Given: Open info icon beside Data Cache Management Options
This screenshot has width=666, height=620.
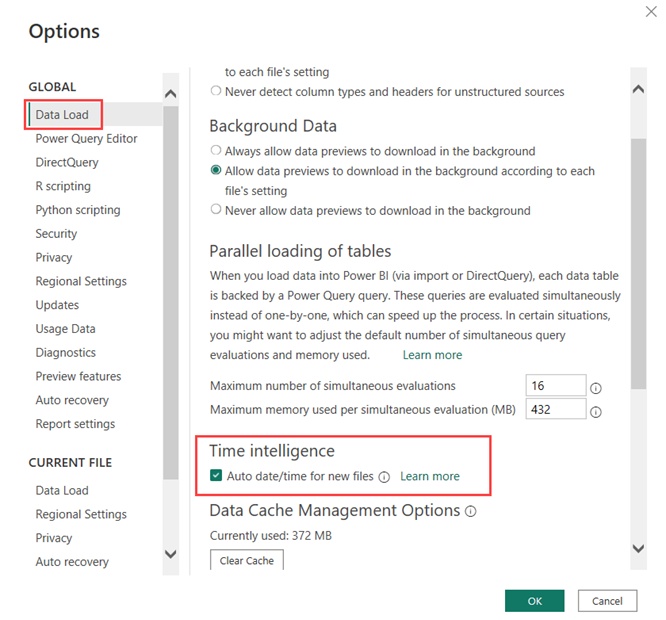Looking at the screenshot, I should pos(470,511).
